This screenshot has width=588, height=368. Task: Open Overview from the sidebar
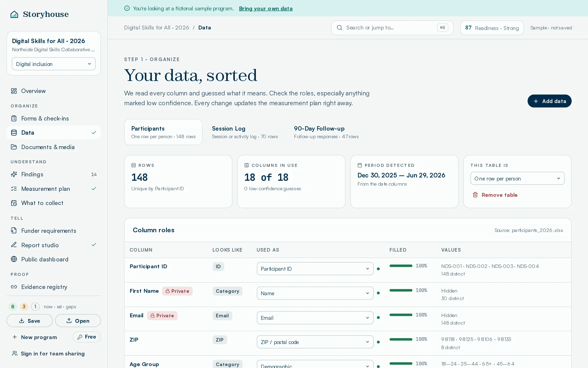[54, 91]
